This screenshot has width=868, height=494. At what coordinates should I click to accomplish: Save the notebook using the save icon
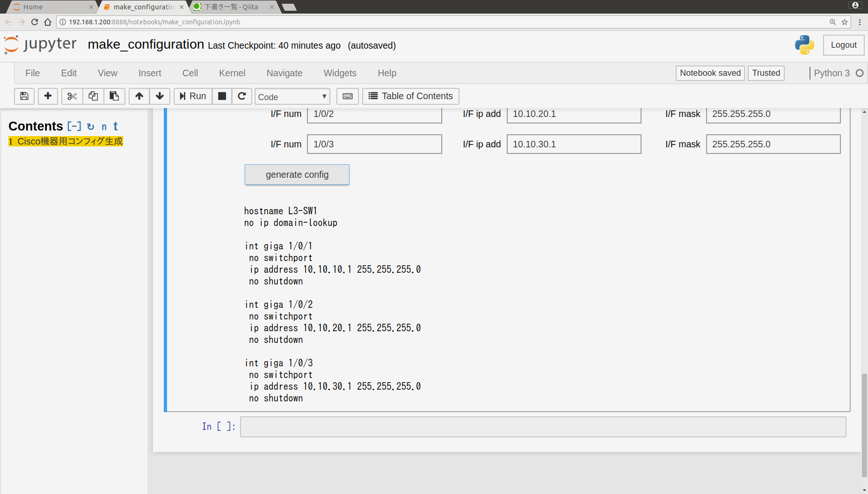click(x=24, y=96)
